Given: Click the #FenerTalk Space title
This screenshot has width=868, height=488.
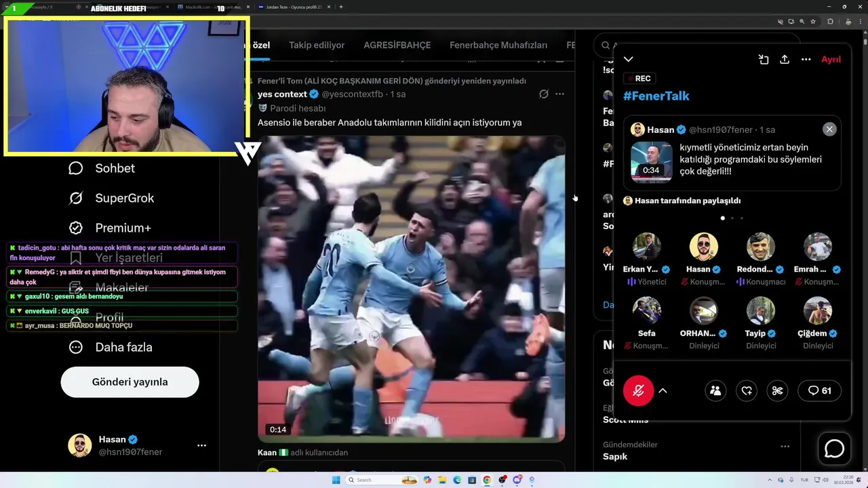Looking at the screenshot, I should coord(656,96).
